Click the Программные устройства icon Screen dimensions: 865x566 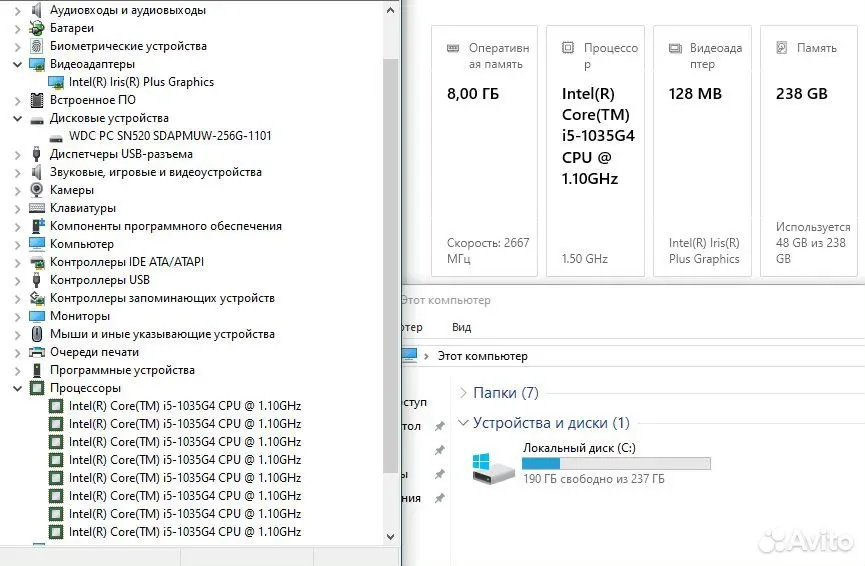[36, 370]
